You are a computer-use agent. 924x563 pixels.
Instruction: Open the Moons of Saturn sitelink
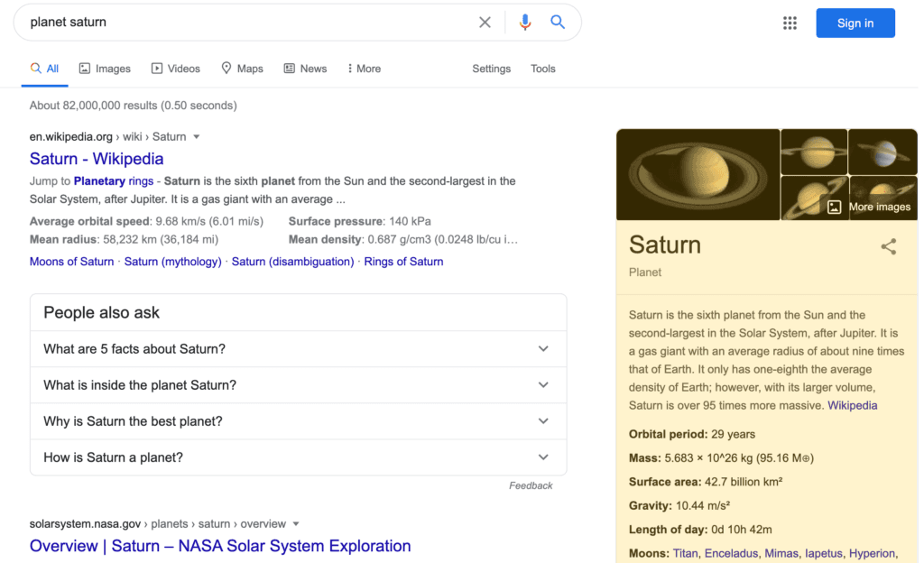pyautogui.click(x=72, y=262)
